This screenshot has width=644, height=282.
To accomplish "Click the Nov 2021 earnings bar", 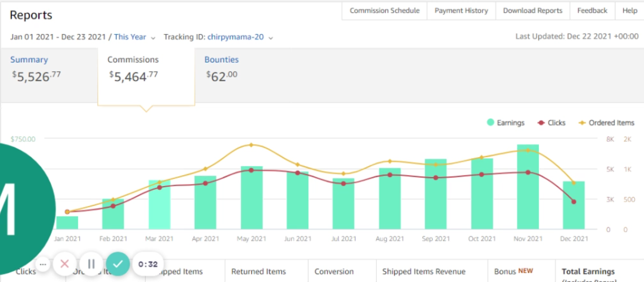I will (528, 187).
